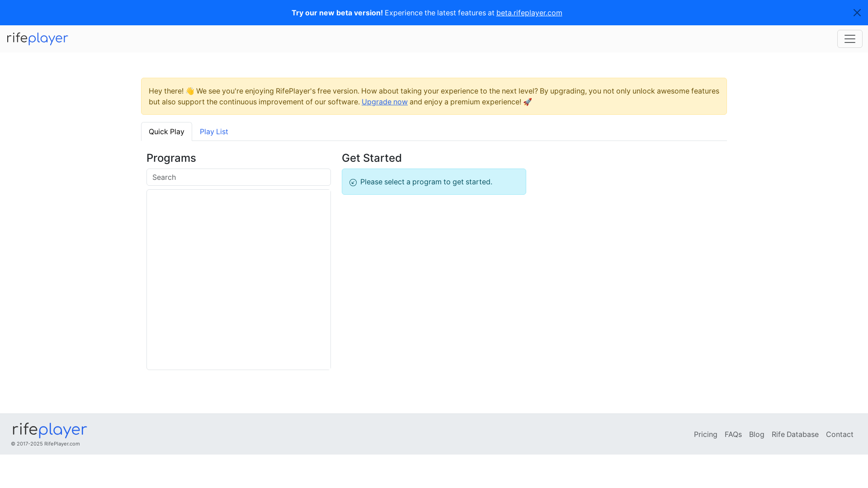
Task: Click 'Please select a program to get started.' text
Action: (x=426, y=182)
